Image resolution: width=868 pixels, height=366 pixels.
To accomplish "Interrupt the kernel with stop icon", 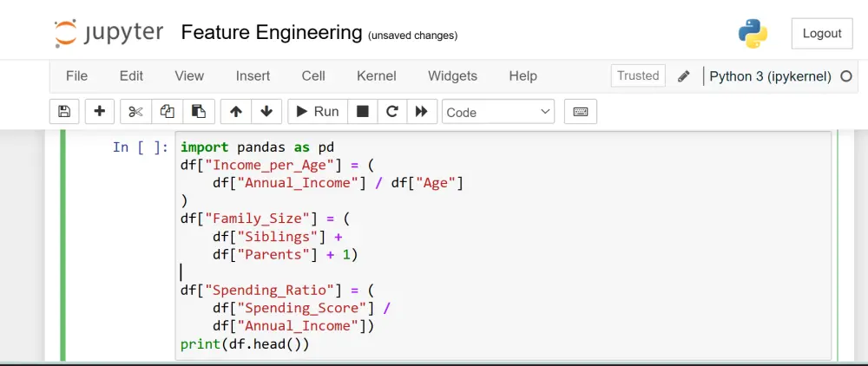I will [x=363, y=112].
